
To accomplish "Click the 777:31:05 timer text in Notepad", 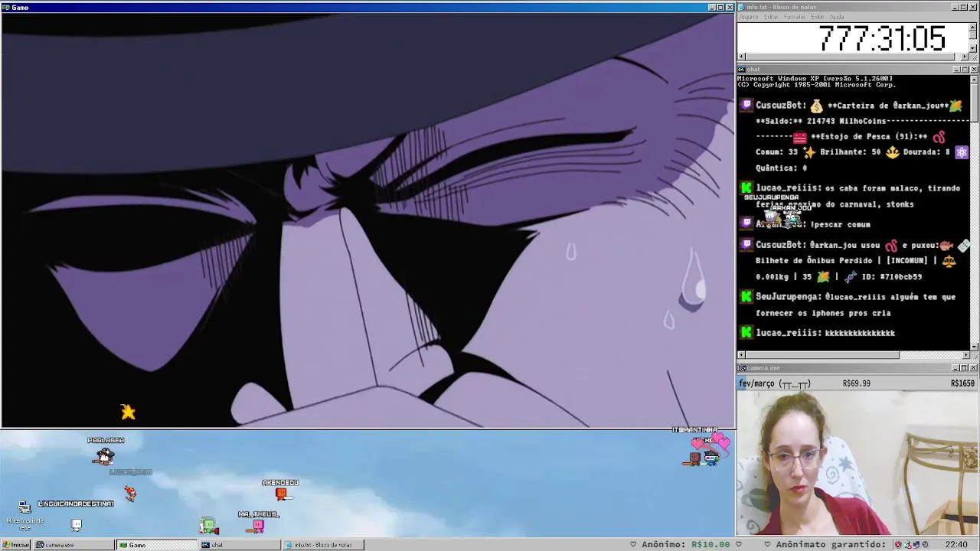I will tap(882, 38).
